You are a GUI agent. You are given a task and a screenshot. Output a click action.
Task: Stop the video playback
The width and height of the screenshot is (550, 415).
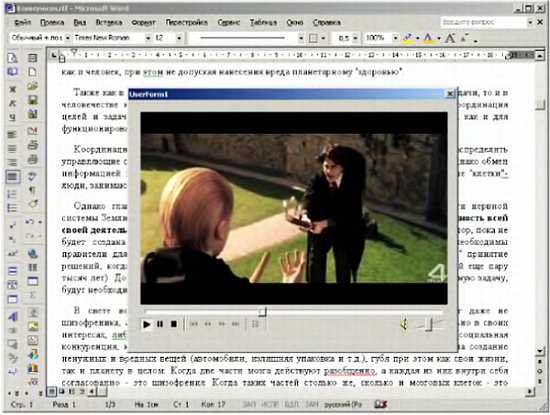174,324
